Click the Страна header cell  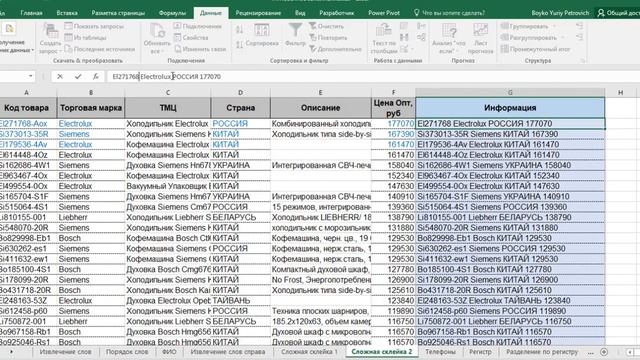click(x=240, y=108)
